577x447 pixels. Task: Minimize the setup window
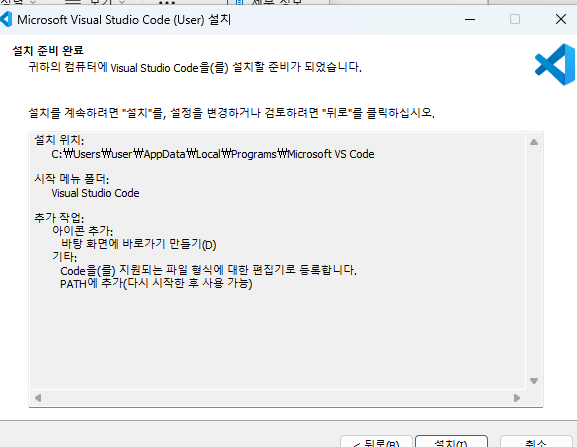pos(470,19)
